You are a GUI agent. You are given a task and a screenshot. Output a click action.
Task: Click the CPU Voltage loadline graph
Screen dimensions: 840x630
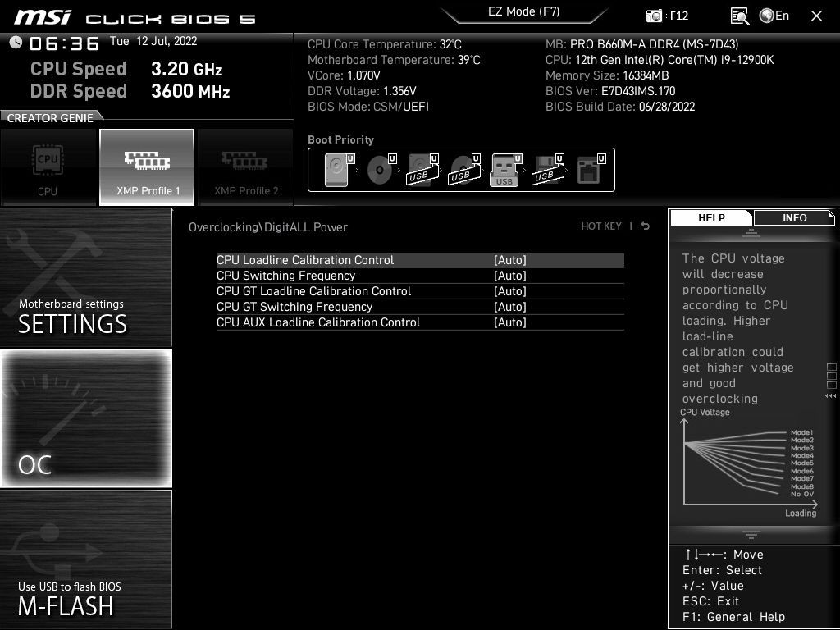point(749,463)
